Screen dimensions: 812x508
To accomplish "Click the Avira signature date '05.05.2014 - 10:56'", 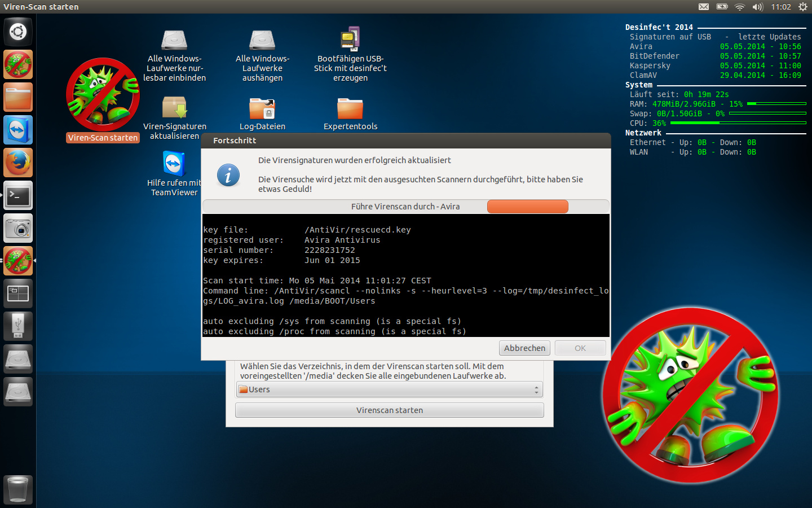I will [761, 46].
